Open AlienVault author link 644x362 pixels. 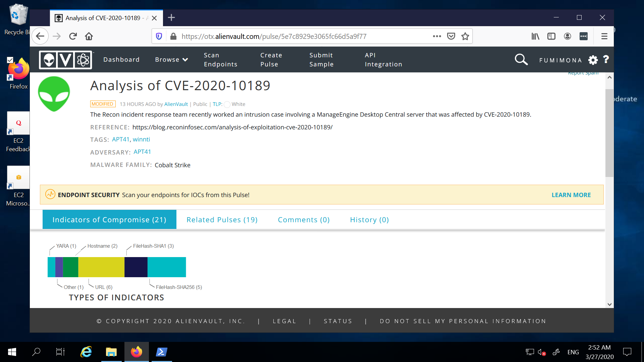click(176, 104)
